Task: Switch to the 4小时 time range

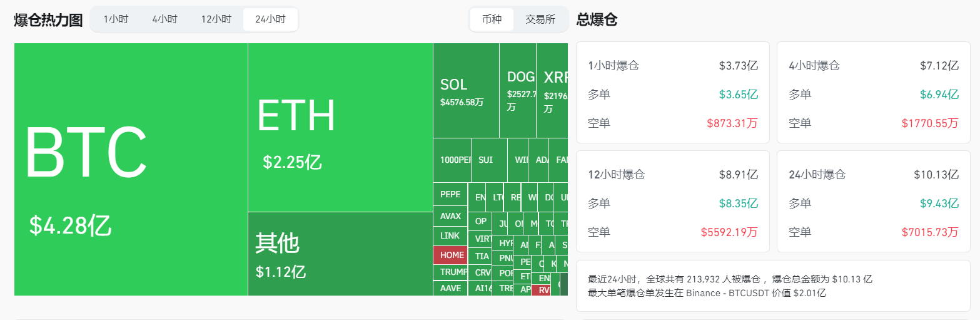Action: click(x=164, y=19)
